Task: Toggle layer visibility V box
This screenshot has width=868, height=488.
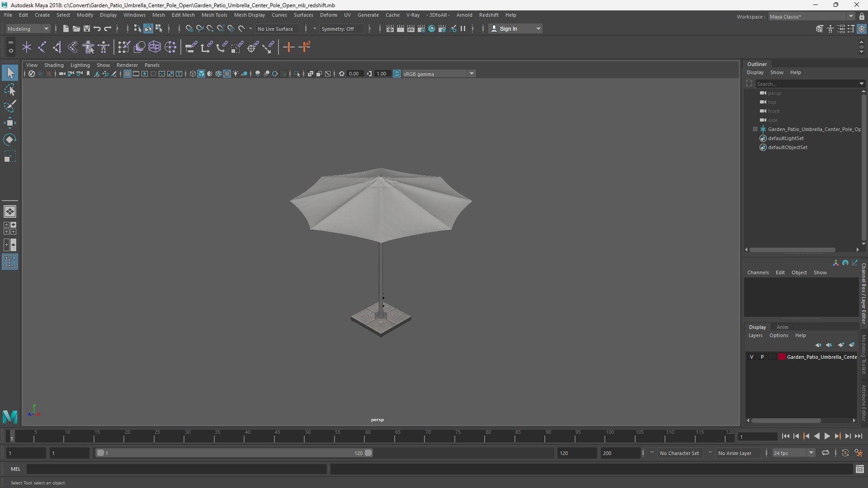Action: (x=752, y=357)
